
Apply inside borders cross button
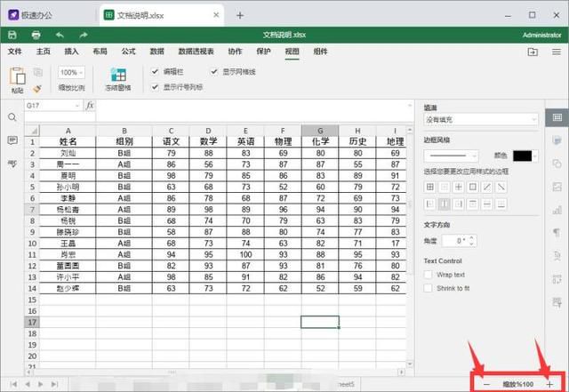pos(459,187)
